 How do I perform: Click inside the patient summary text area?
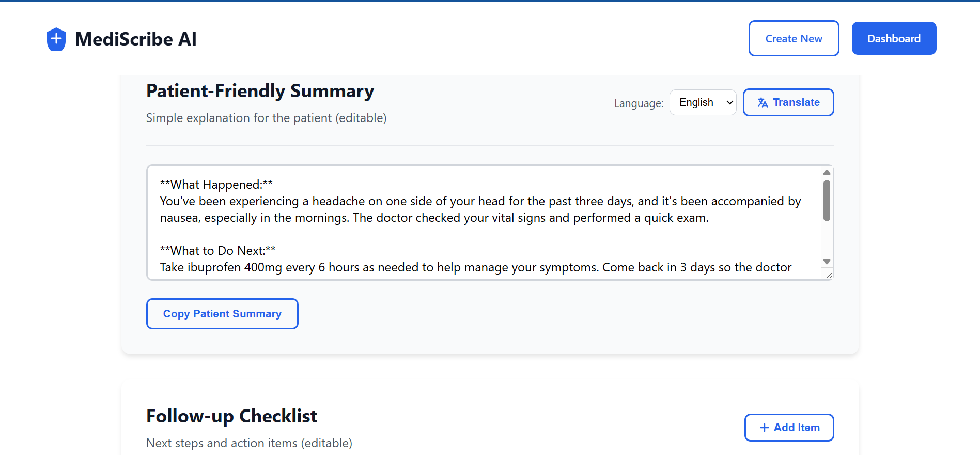484,222
